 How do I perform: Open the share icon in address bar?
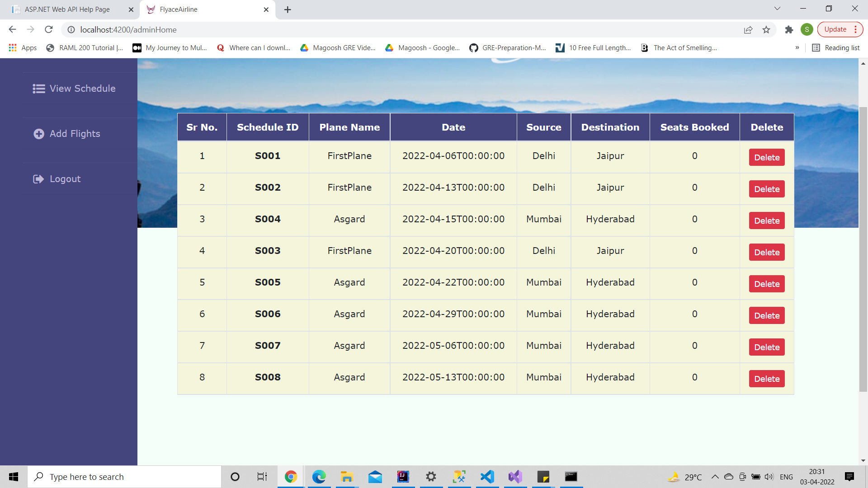click(x=748, y=29)
